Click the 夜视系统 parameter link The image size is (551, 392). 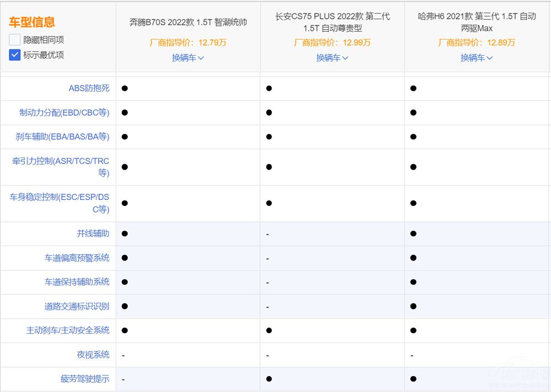point(93,355)
